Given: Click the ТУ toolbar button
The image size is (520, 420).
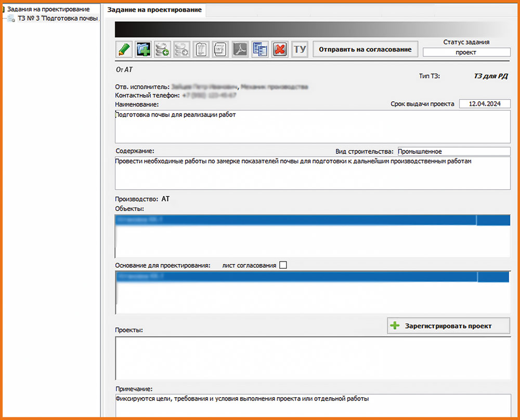Looking at the screenshot, I should point(300,49).
